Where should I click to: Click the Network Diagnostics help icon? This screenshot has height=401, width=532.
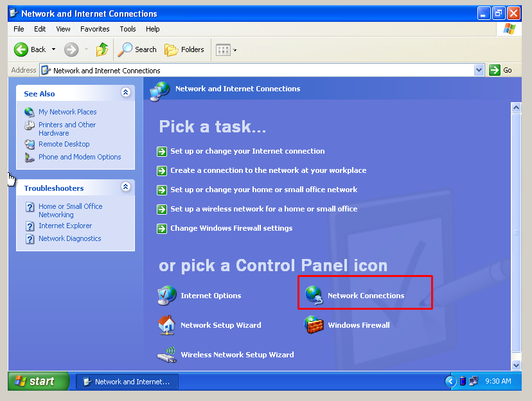click(30, 239)
